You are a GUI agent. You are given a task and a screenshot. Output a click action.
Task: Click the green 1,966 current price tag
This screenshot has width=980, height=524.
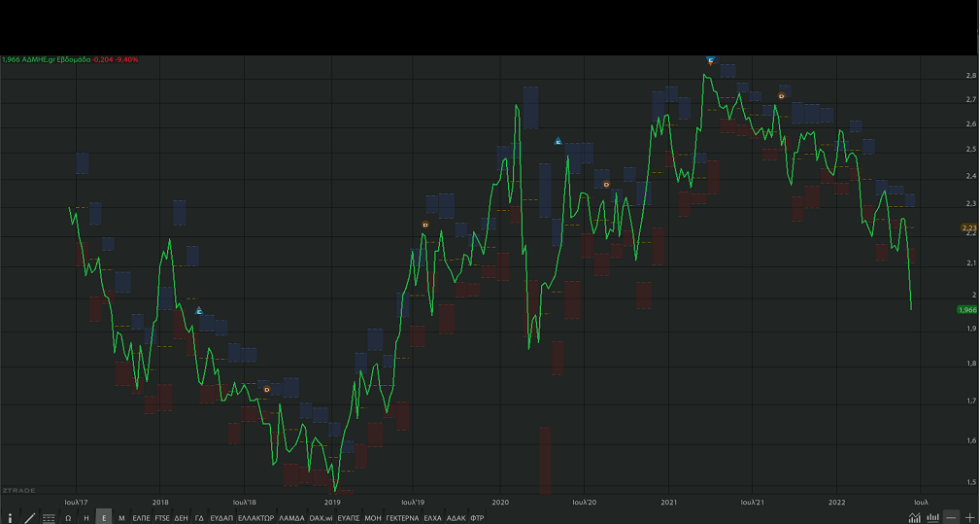[x=966, y=309]
